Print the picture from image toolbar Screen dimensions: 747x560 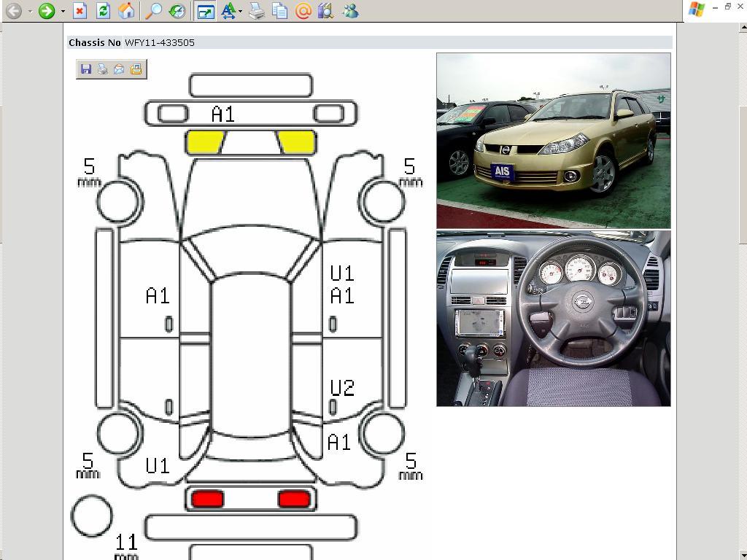click(102, 69)
